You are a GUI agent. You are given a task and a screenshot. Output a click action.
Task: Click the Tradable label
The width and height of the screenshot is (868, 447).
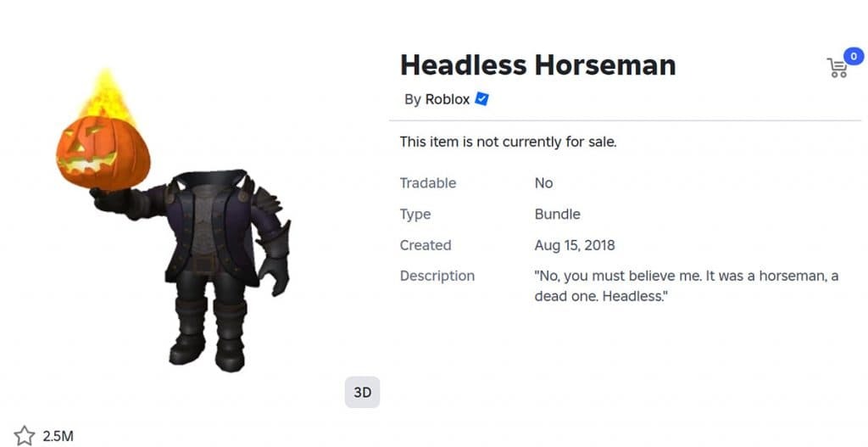tap(427, 183)
